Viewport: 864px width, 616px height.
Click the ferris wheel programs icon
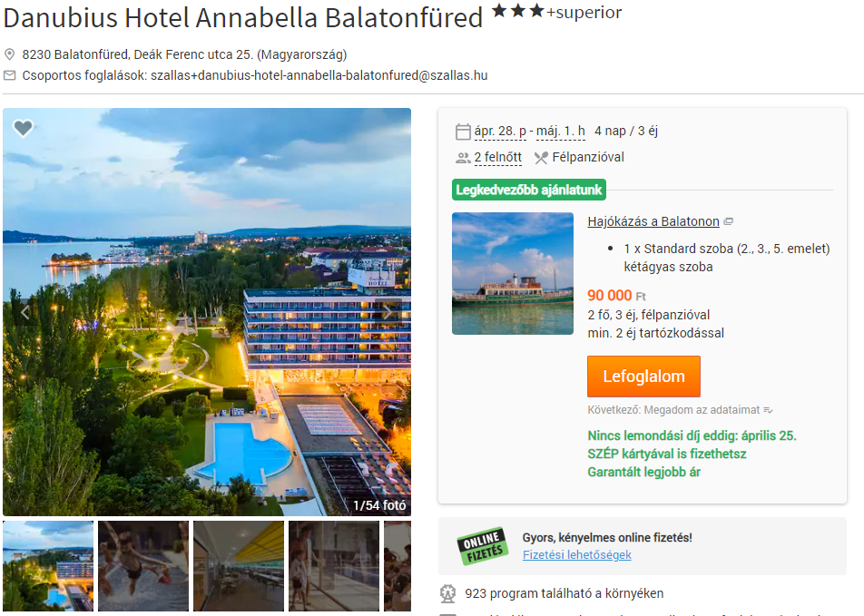click(x=447, y=593)
